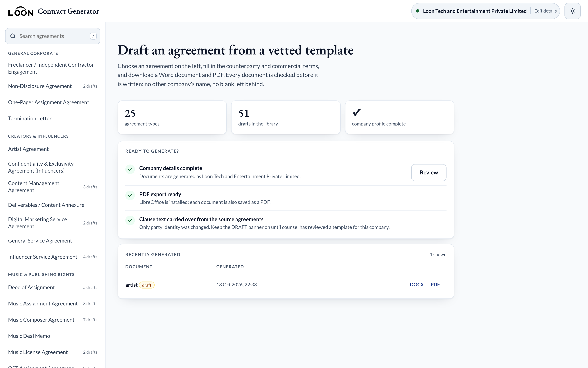Select Music Deal Memo

53,336
